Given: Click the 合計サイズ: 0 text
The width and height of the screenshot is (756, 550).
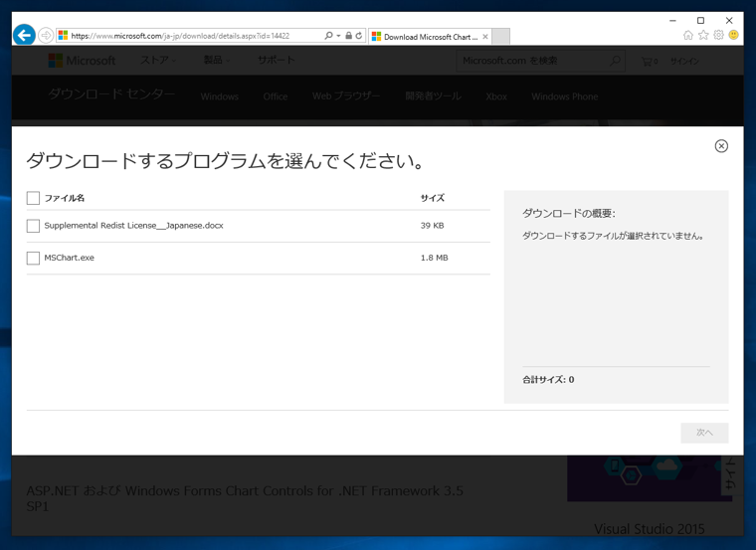Looking at the screenshot, I should [548, 379].
